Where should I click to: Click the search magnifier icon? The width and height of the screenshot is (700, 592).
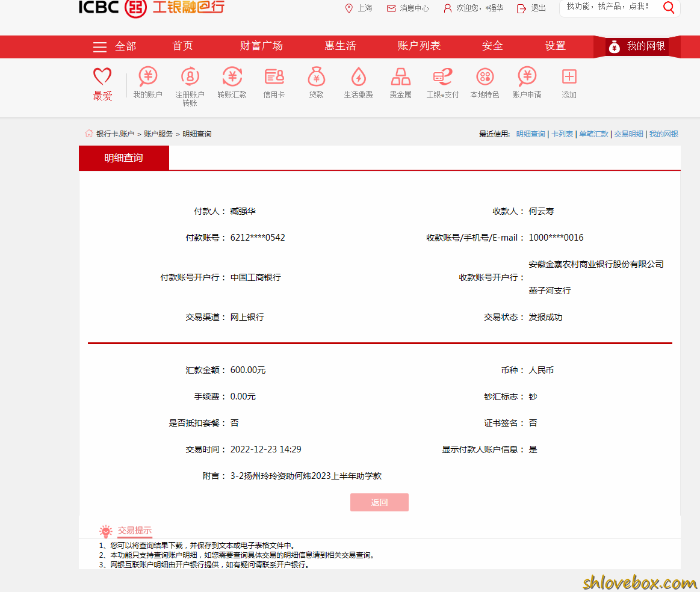[x=668, y=7]
